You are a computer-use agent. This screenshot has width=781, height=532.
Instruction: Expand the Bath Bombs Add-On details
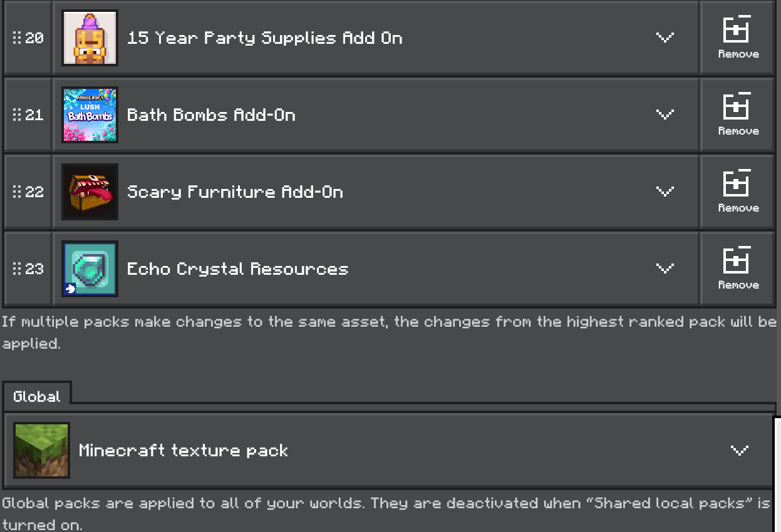point(664,115)
